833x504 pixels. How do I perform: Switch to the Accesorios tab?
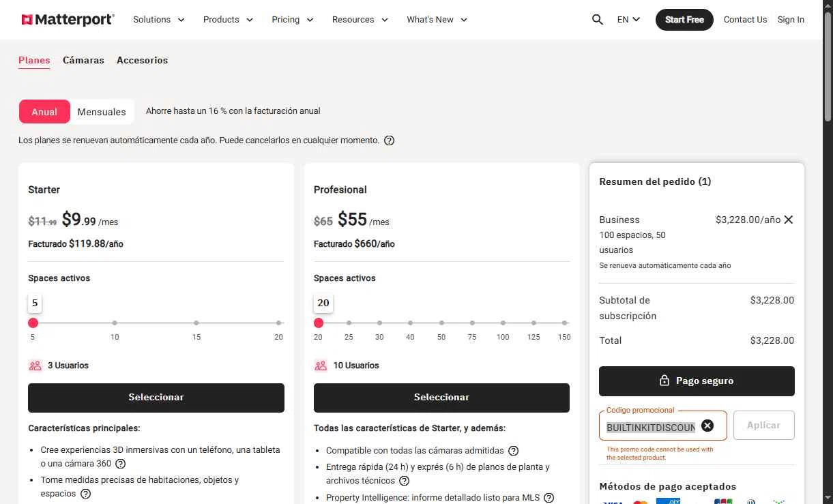pos(142,60)
